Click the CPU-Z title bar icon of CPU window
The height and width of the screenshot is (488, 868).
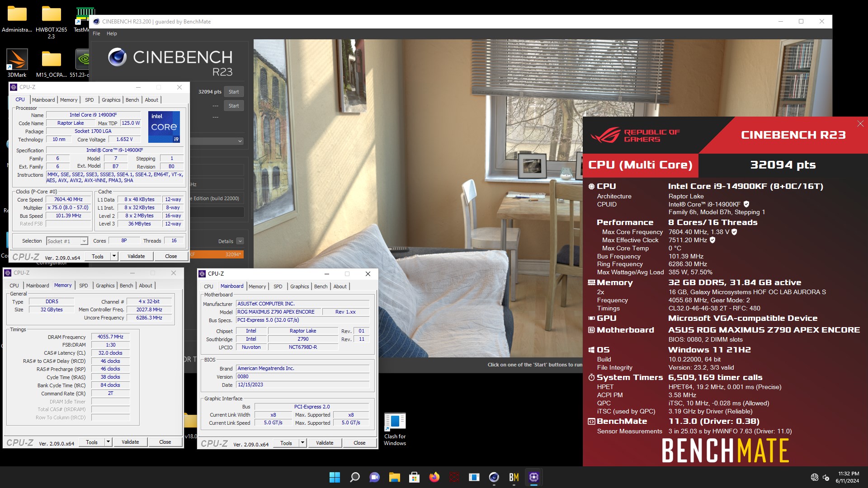[14, 87]
